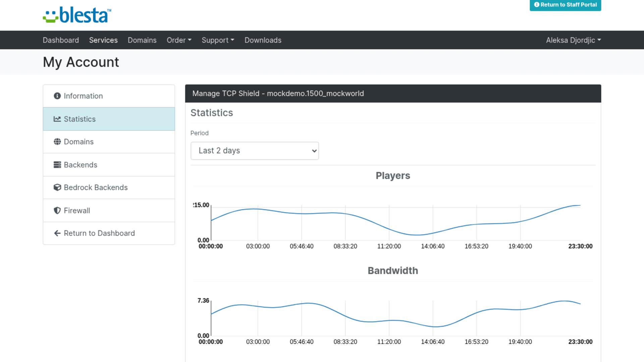The height and width of the screenshot is (362, 644).
Task: Click the Backends server icon in sidebar
Action: [x=57, y=165]
